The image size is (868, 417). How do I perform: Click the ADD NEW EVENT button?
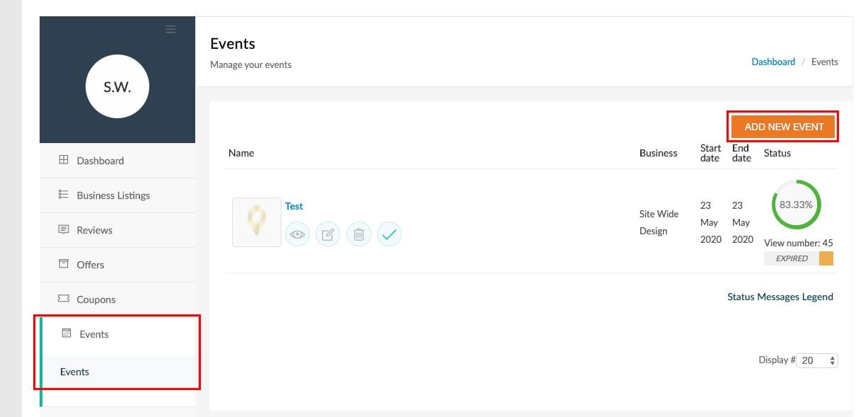click(784, 127)
